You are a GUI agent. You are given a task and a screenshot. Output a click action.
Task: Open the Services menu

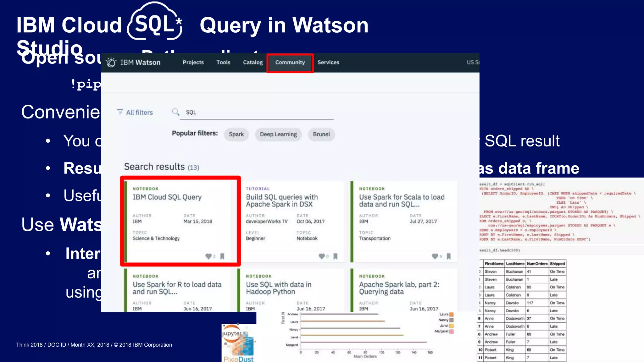pos(328,62)
